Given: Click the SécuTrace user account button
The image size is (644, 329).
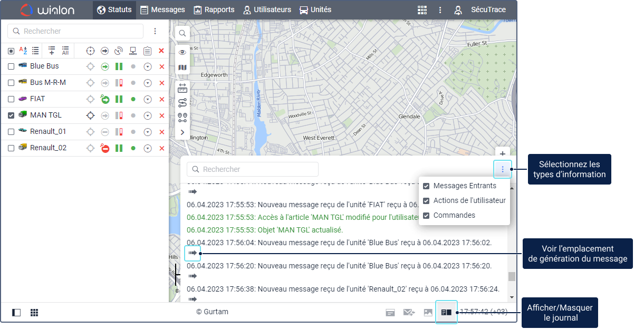Looking at the screenshot, I should pyautogui.click(x=480, y=10).
